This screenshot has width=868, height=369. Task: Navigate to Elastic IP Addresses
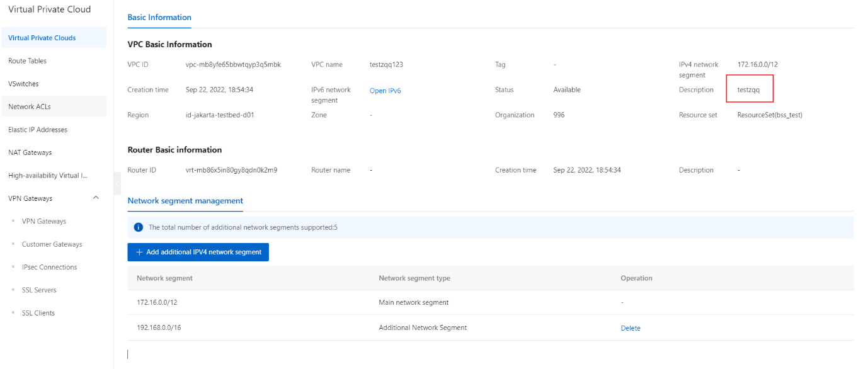tap(54, 130)
